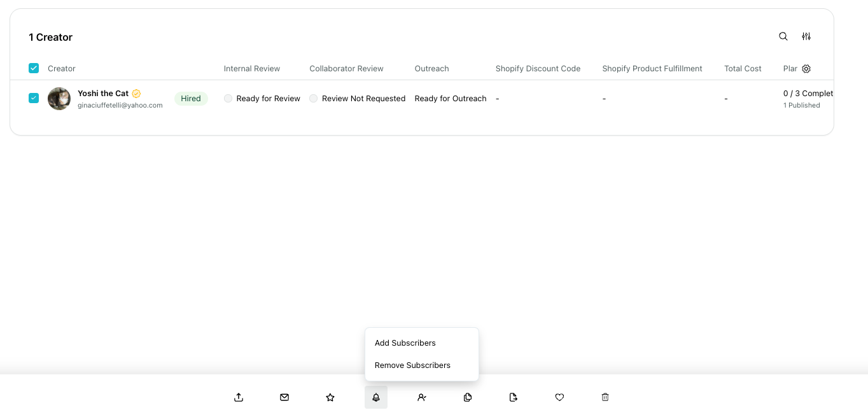Open Yoshi the Cat avatar thumbnail

pos(59,99)
